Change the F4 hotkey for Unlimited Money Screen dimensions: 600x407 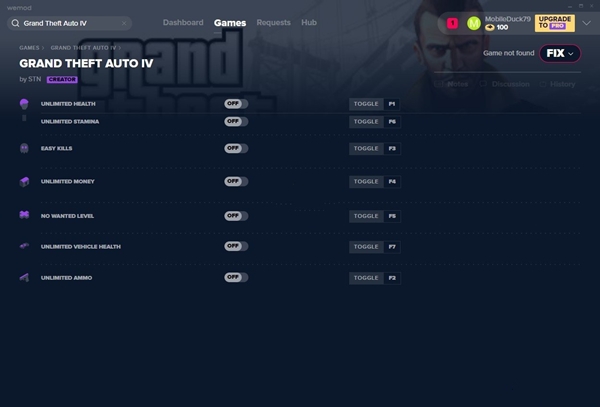click(x=392, y=181)
